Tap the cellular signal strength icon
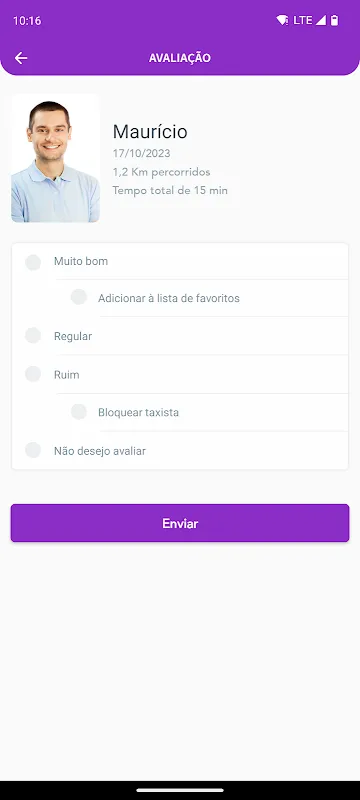360x800 pixels. point(320,20)
